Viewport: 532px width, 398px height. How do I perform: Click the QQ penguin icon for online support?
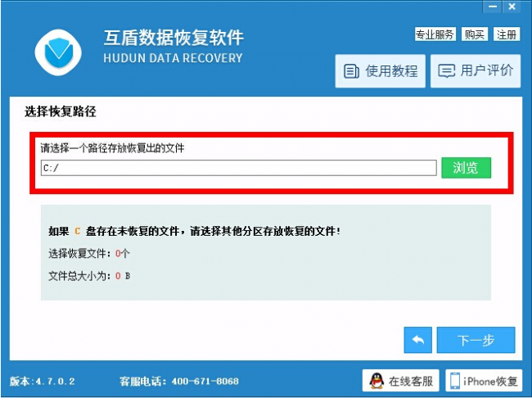pyautogui.click(x=376, y=381)
